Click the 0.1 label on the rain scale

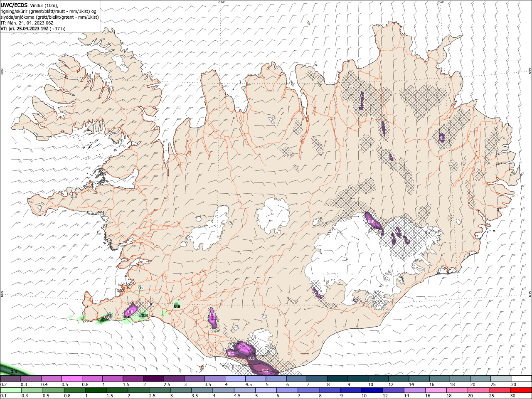3,396
